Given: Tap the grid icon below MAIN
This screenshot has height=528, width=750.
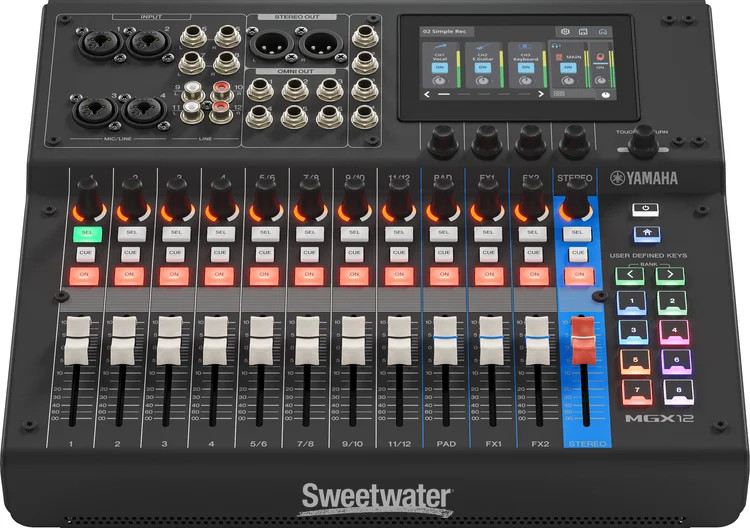Looking at the screenshot, I should coord(559,94).
